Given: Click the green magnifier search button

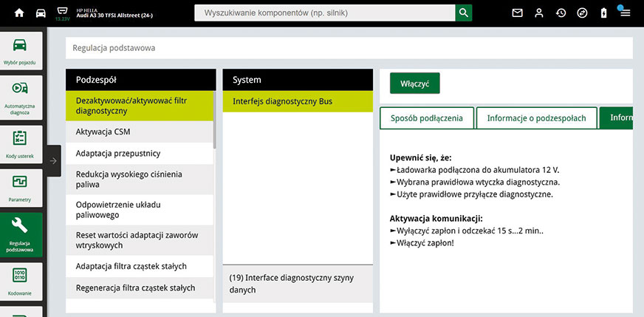Looking at the screenshot, I should click(x=463, y=13).
